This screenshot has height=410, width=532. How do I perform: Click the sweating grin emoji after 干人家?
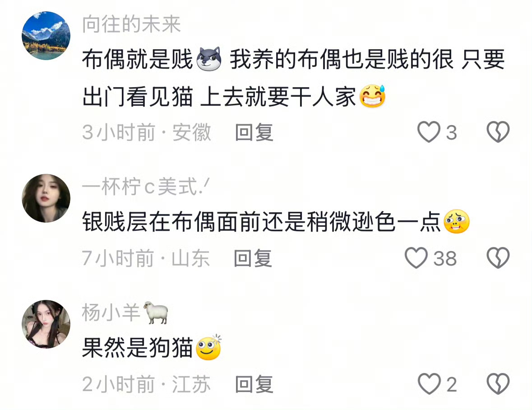point(372,96)
